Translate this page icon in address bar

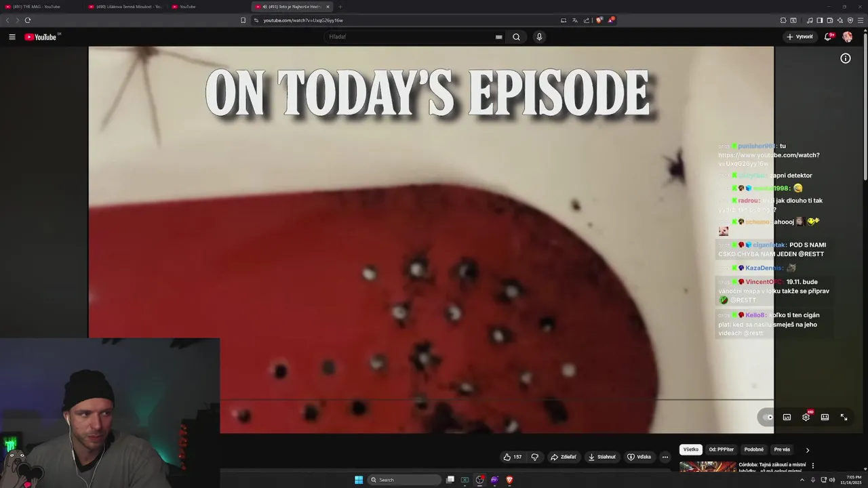tap(574, 20)
